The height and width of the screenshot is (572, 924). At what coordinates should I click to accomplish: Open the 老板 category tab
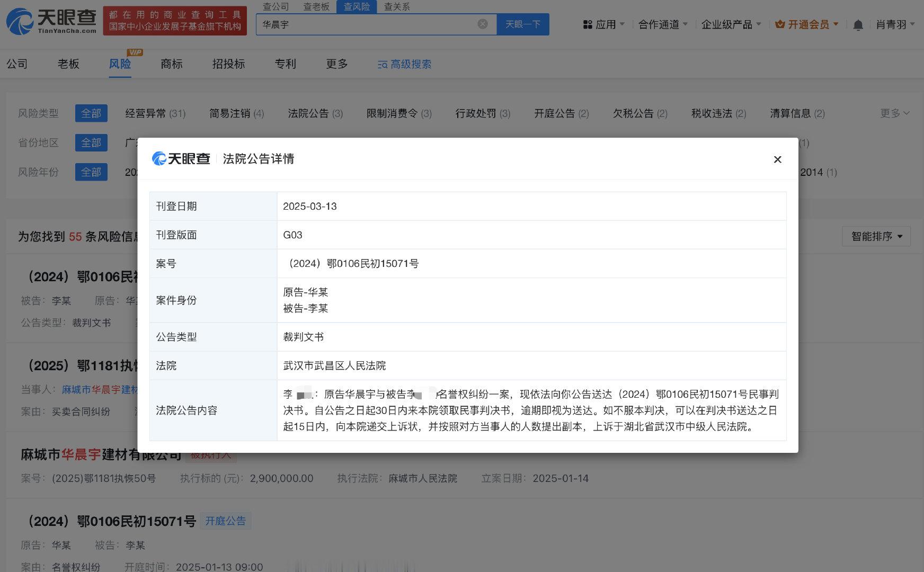click(x=68, y=64)
